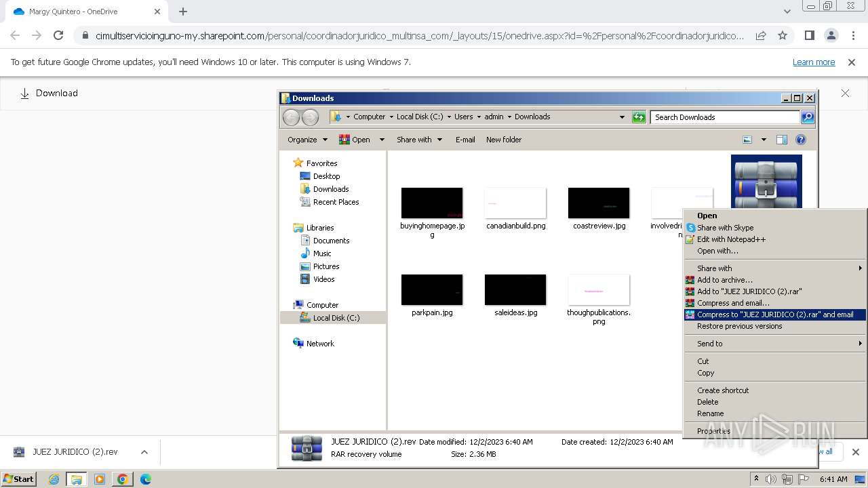Select Local Disk (C:) in the tree

[333, 318]
